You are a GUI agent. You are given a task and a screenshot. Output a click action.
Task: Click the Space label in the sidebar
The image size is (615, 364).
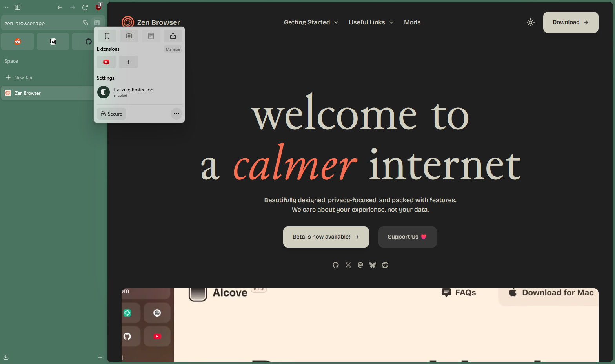click(x=11, y=61)
